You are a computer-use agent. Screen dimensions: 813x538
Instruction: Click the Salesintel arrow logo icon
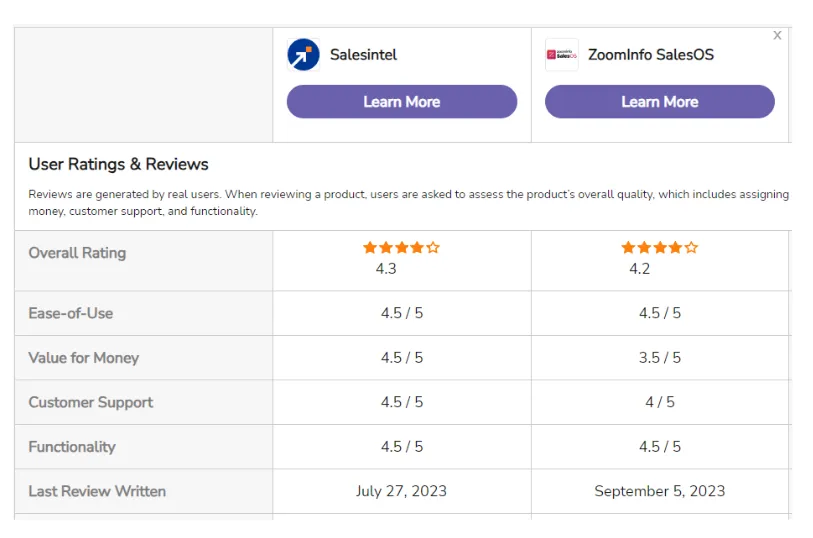click(303, 54)
